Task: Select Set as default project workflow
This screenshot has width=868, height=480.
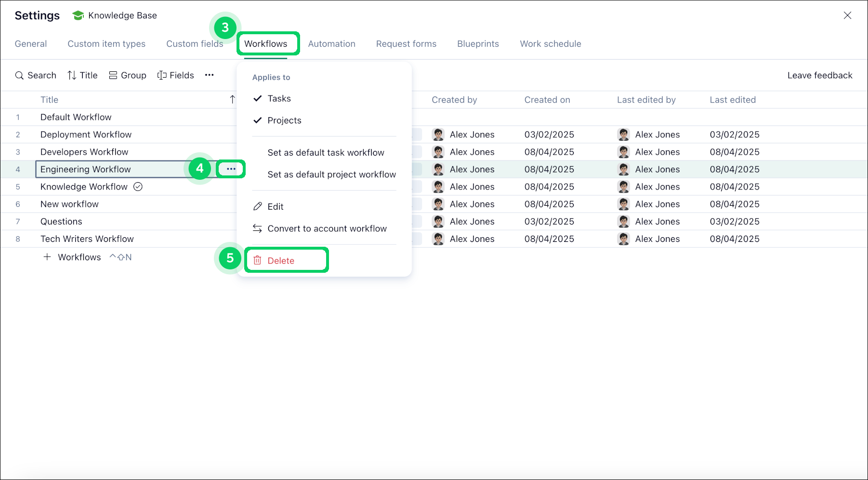Action: 331,174
